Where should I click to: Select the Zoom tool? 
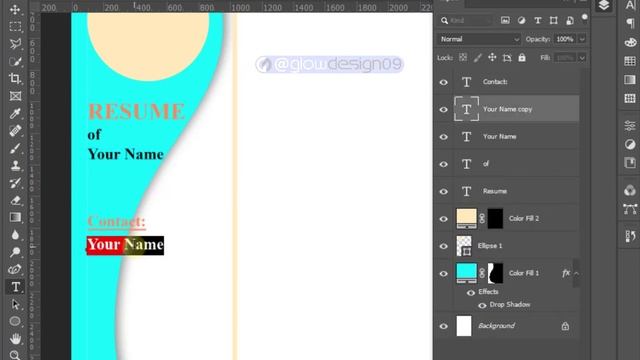click(15, 355)
